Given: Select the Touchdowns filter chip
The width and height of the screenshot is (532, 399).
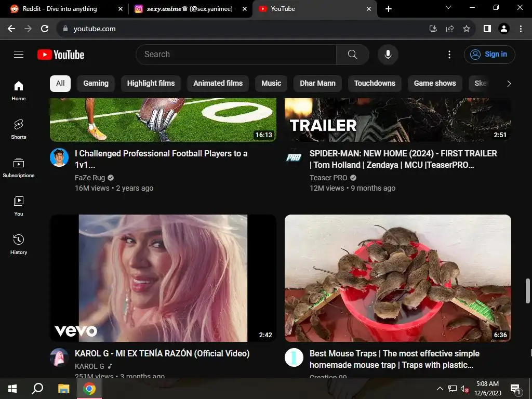Looking at the screenshot, I should click(375, 84).
